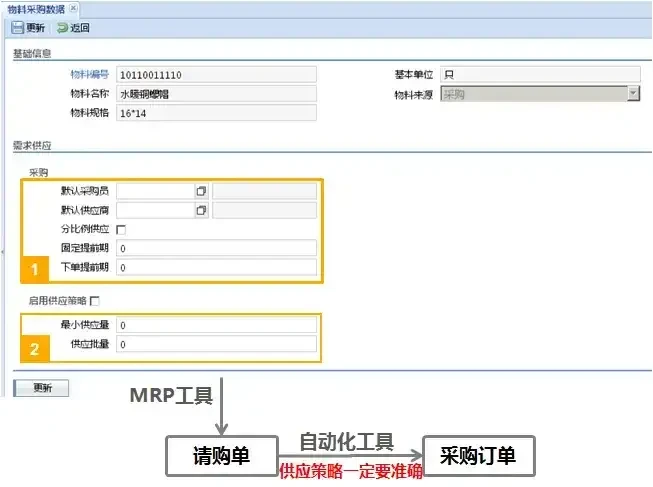Click the save icon beside 更新 in toolbar
653x487 pixels.
[17, 28]
